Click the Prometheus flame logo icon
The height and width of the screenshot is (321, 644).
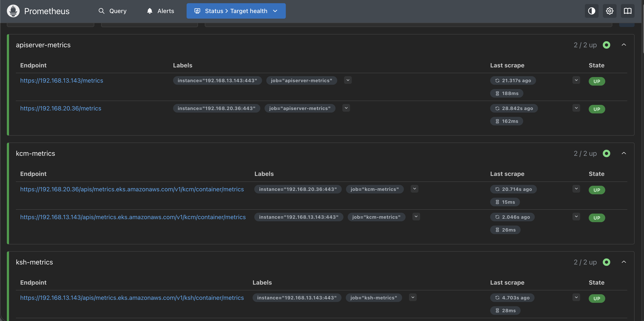(13, 11)
